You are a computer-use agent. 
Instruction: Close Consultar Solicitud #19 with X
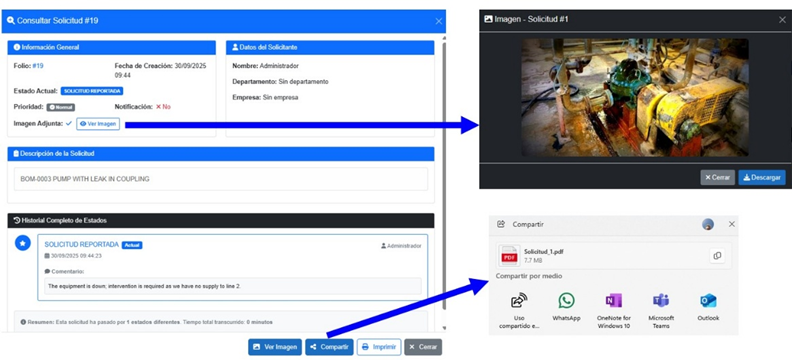click(438, 21)
